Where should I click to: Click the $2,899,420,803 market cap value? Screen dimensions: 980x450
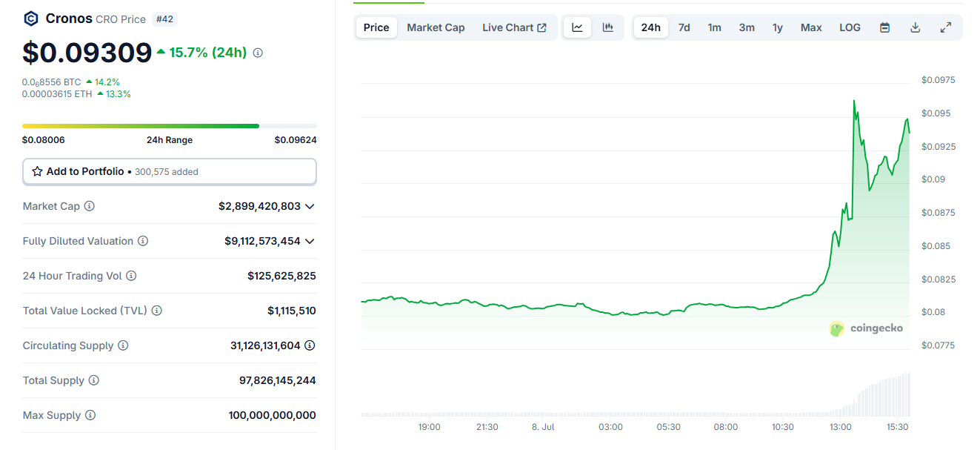click(259, 206)
